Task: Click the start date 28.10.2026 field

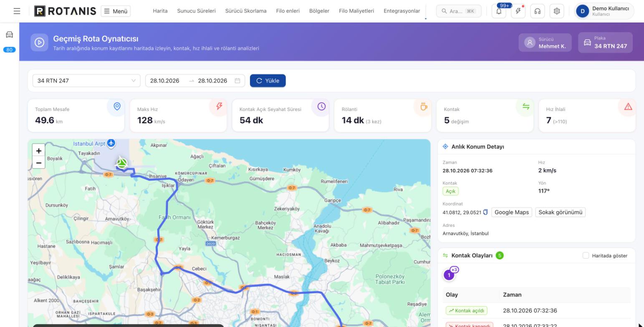Action: coord(165,80)
